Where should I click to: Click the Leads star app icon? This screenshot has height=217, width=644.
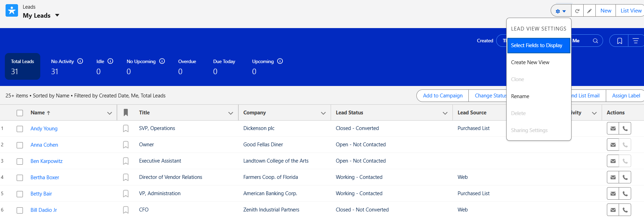coord(12,11)
